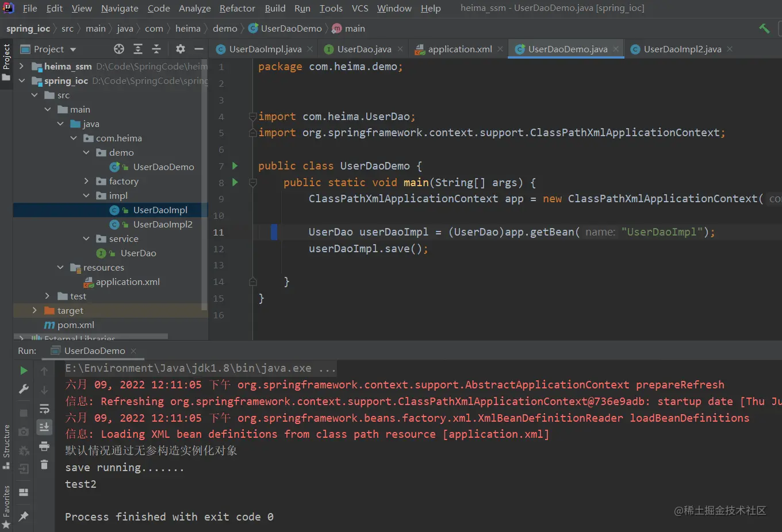Open the Project tool window sidebar tab

tap(6, 63)
